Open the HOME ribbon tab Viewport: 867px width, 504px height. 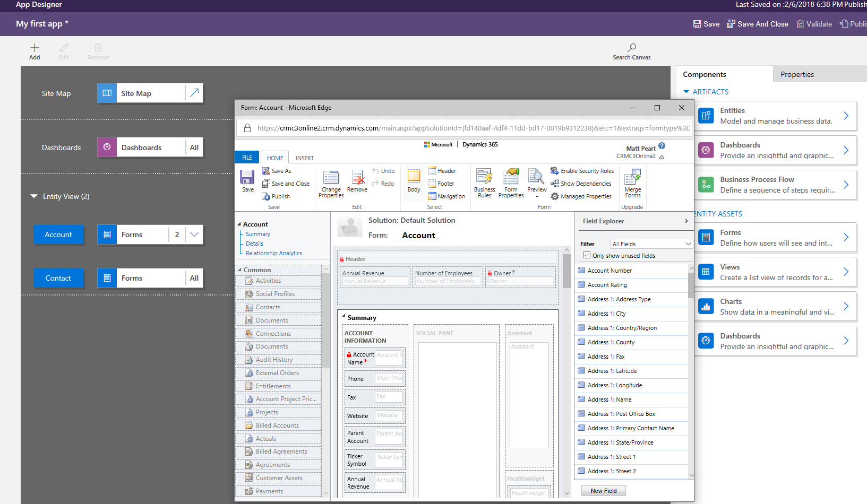pyautogui.click(x=275, y=158)
